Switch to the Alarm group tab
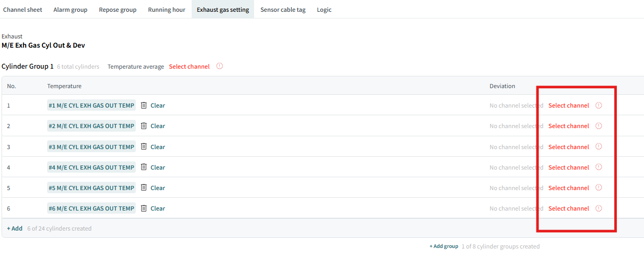Image resolution: width=644 pixels, height=270 pixels. point(70,10)
